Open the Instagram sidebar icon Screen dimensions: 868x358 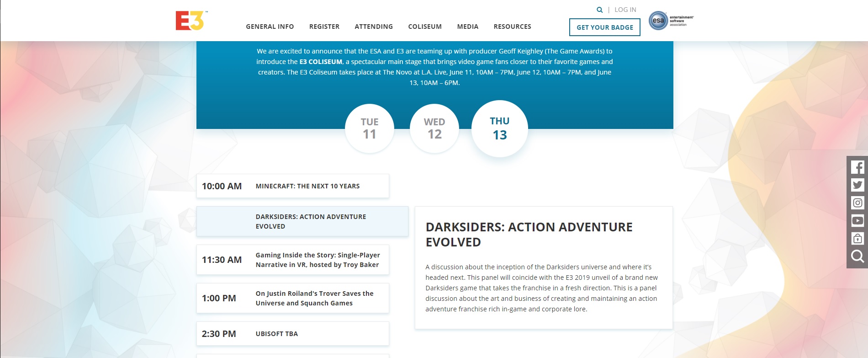click(x=857, y=203)
